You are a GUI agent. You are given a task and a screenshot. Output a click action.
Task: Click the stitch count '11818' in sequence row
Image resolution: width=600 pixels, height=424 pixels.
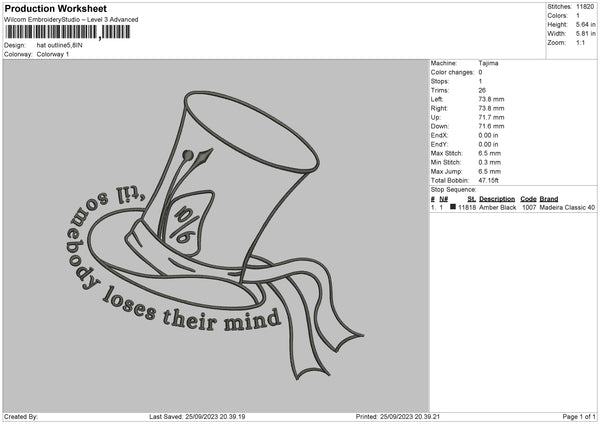(x=467, y=207)
